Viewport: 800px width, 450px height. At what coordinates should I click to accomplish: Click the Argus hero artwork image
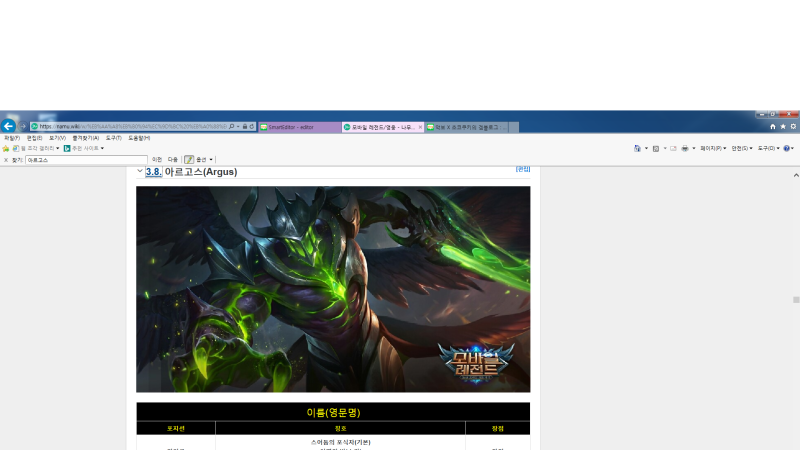(x=333, y=289)
